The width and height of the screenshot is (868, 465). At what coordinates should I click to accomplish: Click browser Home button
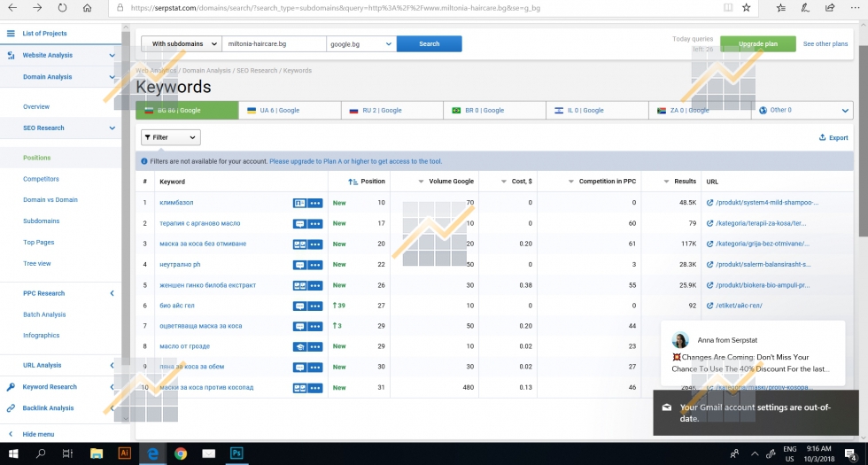87,8
